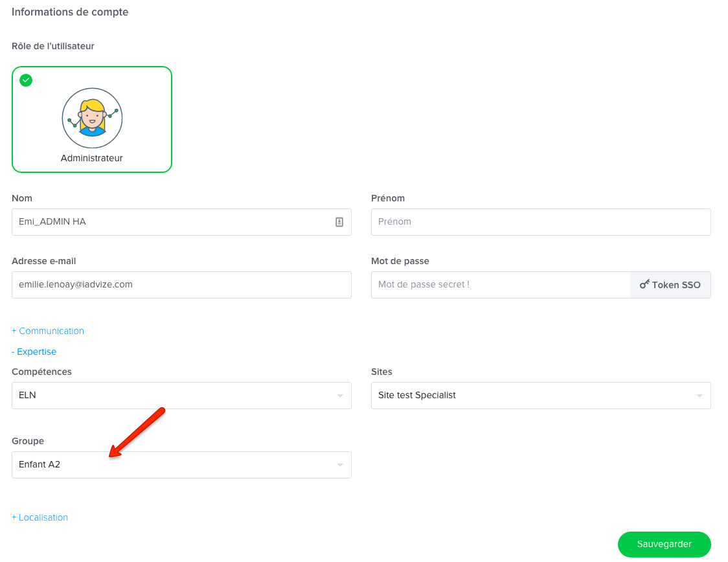Screen dimensions: 728x562
Task: Click the key icon beside Token SSO
Action: (x=644, y=284)
